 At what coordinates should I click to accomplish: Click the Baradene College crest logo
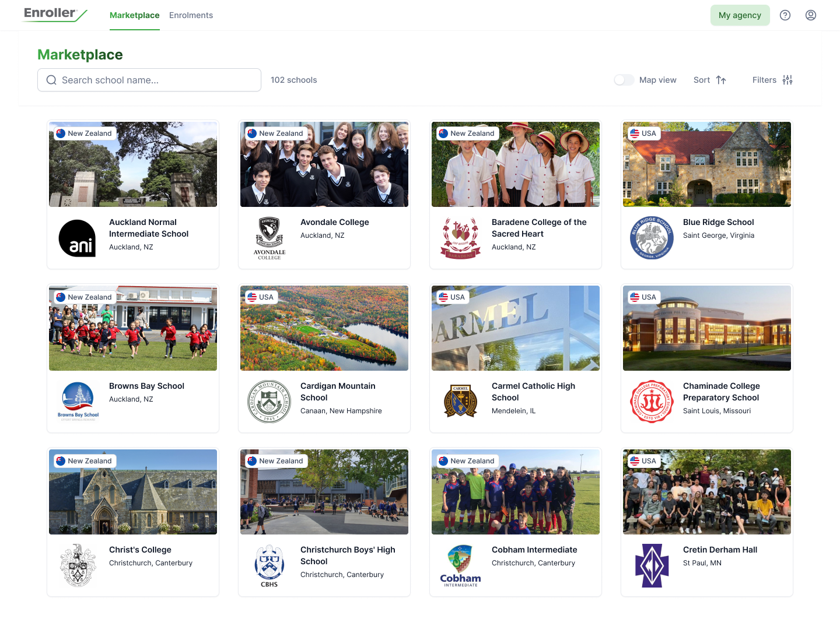461,238
